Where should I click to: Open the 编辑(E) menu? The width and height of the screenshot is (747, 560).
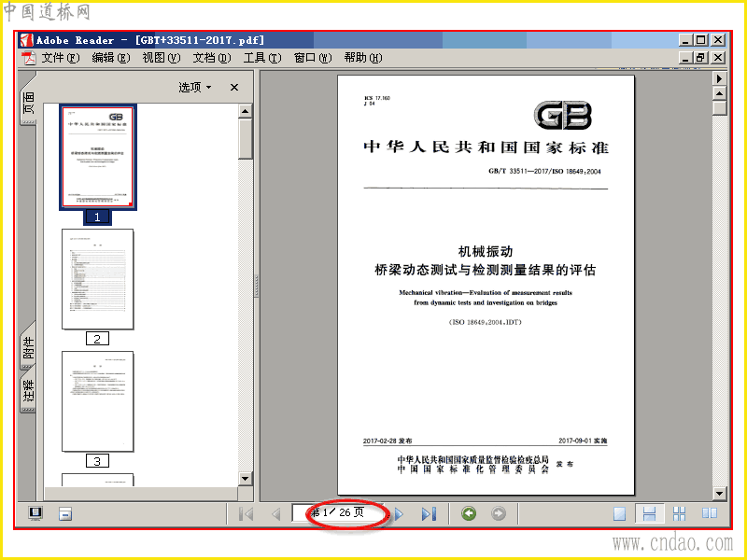pyautogui.click(x=110, y=58)
